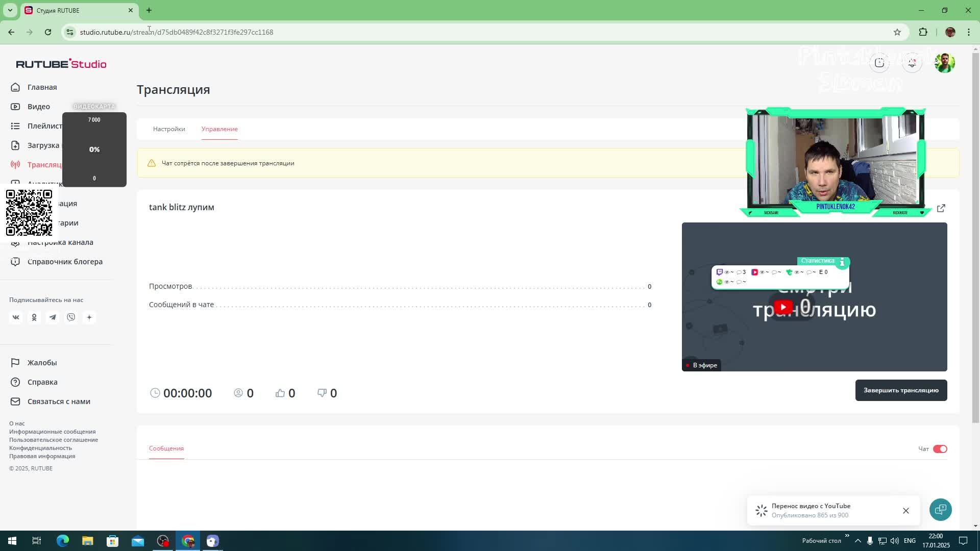Switch to the Настройки tab
Screen dimensions: 980x551
click(x=169, y=129)
